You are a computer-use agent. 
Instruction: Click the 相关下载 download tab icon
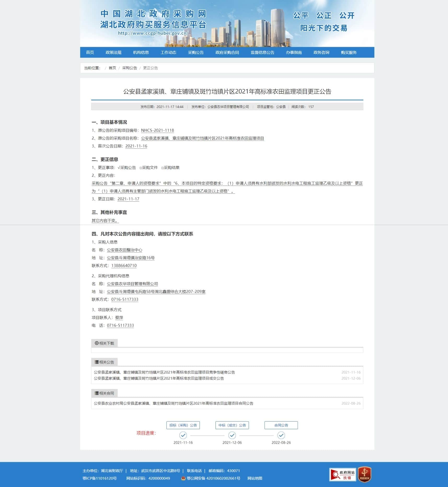coord(97,343)
